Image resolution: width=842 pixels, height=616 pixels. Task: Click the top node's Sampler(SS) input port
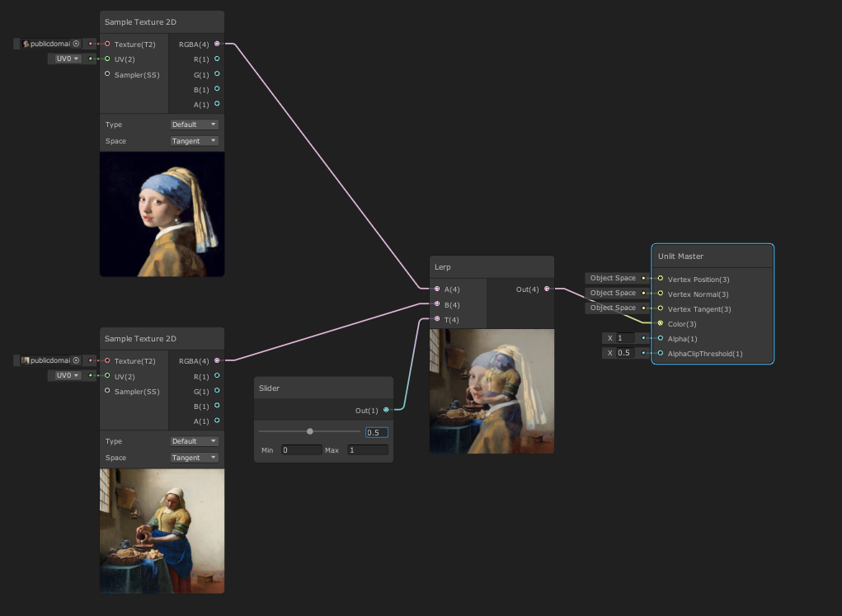107,73
